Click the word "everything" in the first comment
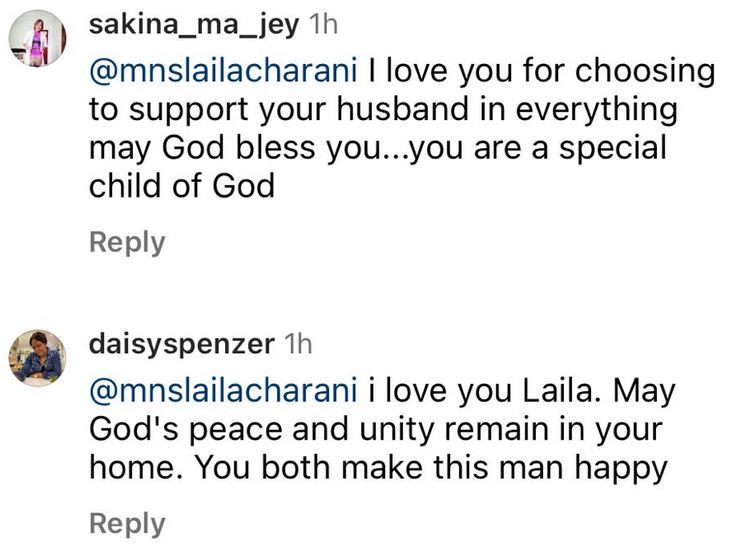730x550 pixels. [597, 110]
